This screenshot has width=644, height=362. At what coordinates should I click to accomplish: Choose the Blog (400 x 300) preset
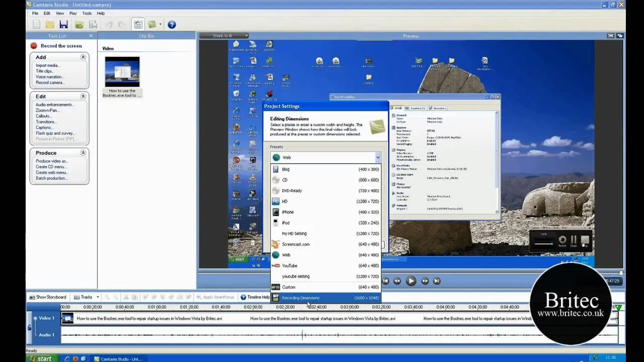click(326, 169)
